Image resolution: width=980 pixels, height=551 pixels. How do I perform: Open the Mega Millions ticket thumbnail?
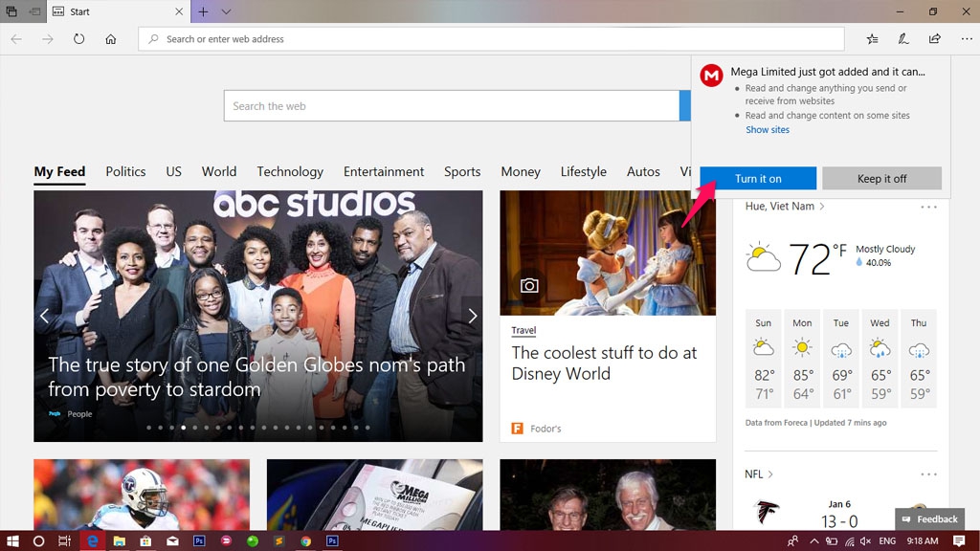point(374,495)
